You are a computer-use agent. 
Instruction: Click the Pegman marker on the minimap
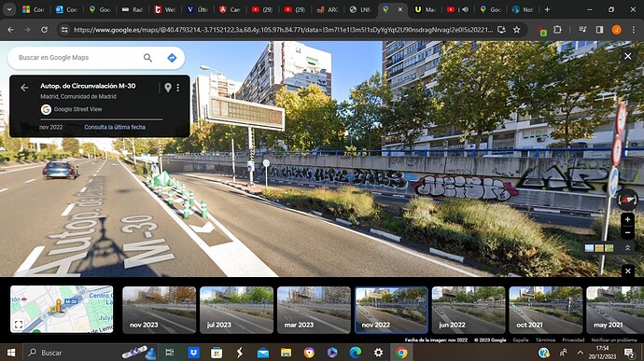[x=58, y=306]
